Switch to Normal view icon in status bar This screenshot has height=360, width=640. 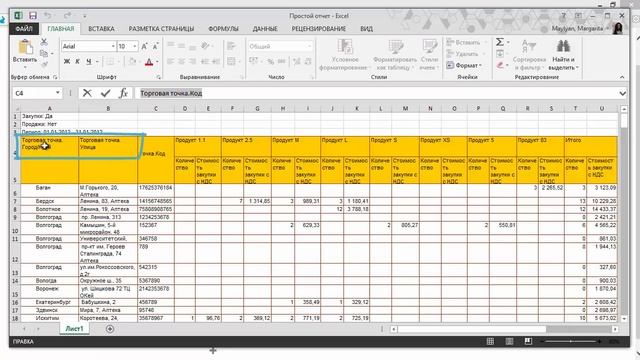tap(490, 341)
